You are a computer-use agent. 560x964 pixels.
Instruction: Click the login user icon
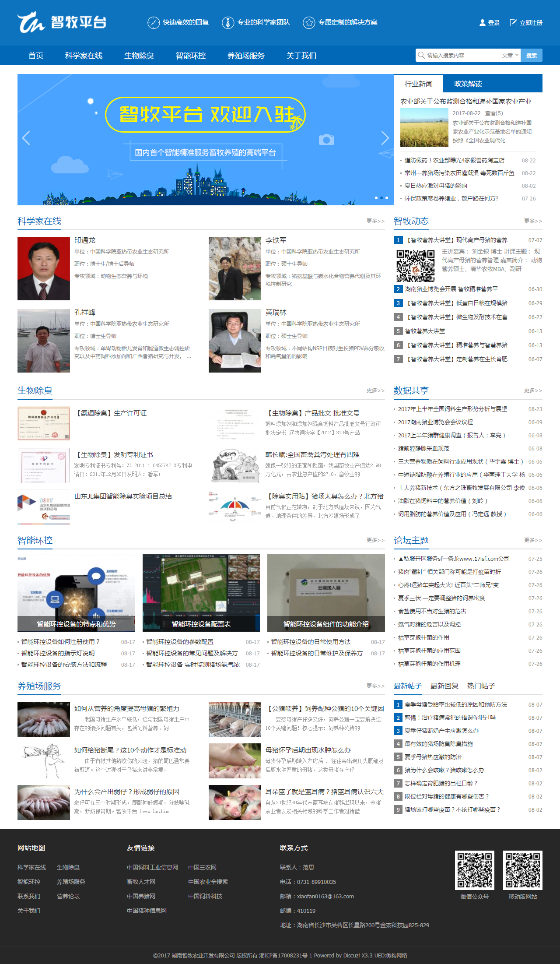coord(482,23)
